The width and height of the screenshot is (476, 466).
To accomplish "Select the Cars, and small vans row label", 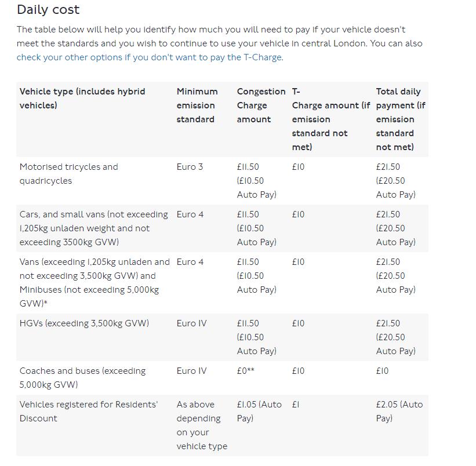I will 93,228.
